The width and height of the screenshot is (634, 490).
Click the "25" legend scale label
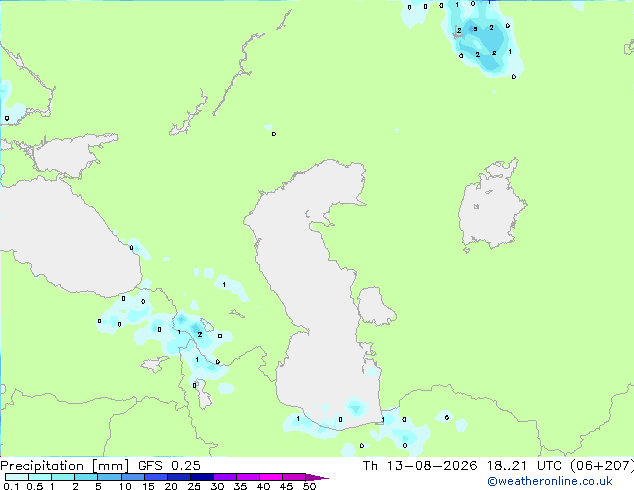194,486
